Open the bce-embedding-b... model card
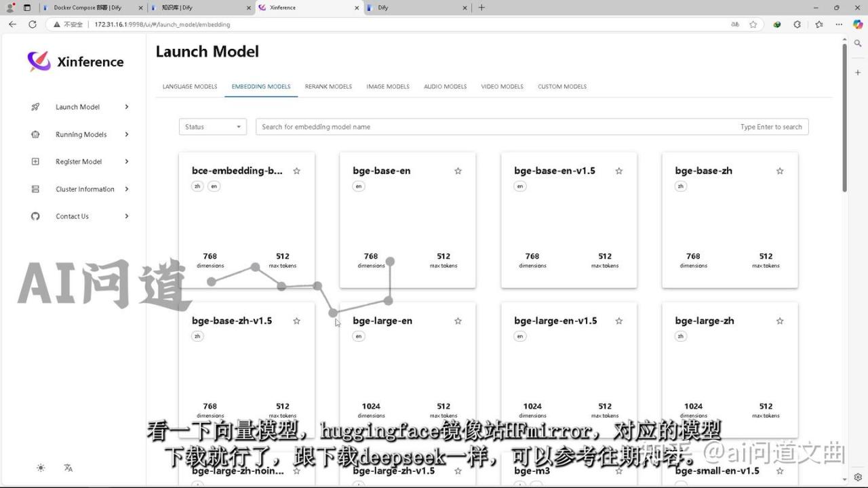Screen dimensions: 868x488 [247, 220]
